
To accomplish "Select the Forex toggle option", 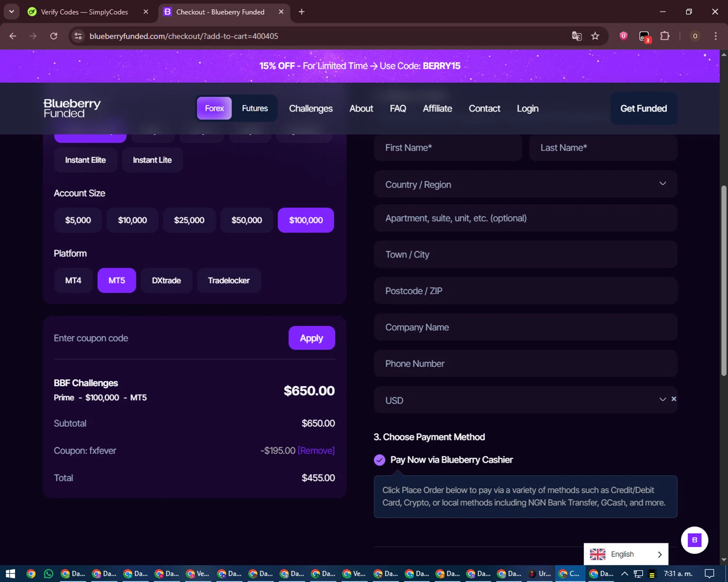I will pos(214,108).
